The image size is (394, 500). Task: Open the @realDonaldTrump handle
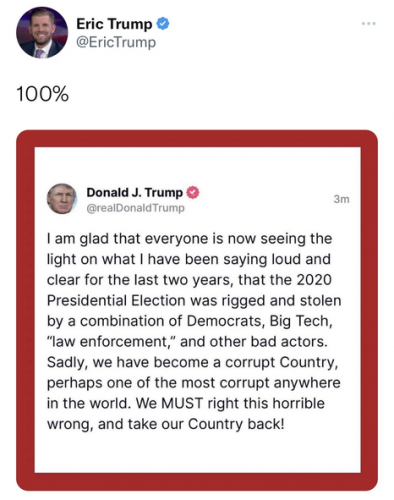pyautogui.click(x=135, y=208)
